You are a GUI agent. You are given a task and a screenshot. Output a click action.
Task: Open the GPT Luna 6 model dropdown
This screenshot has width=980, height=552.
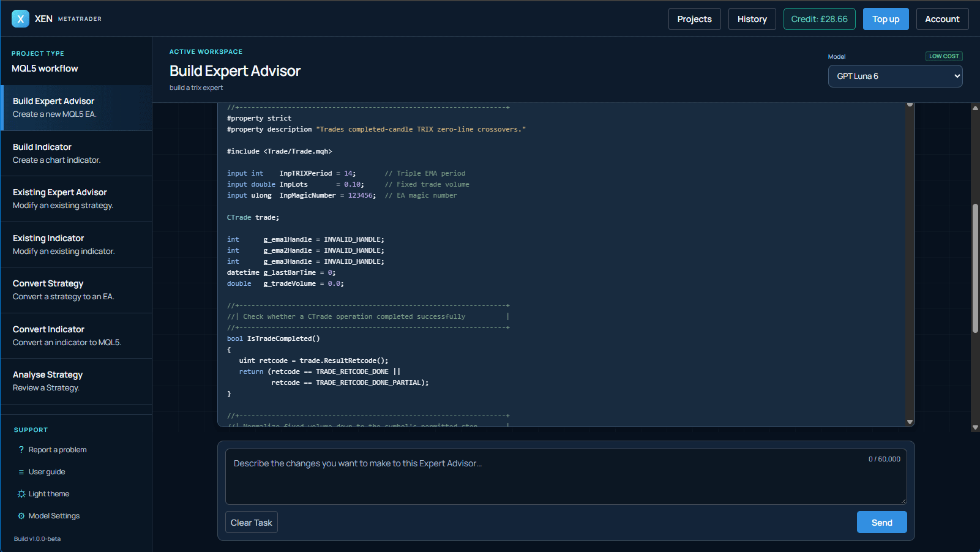895,76
